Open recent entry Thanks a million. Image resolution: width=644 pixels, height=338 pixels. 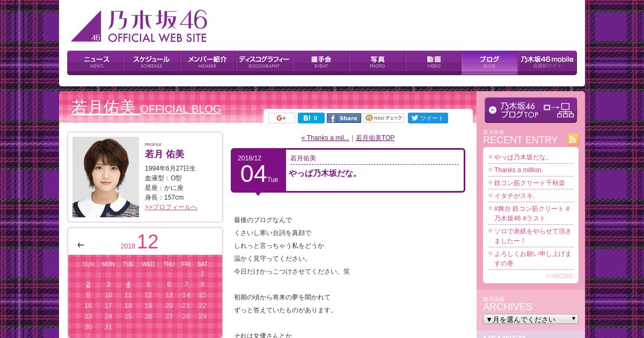518,170
